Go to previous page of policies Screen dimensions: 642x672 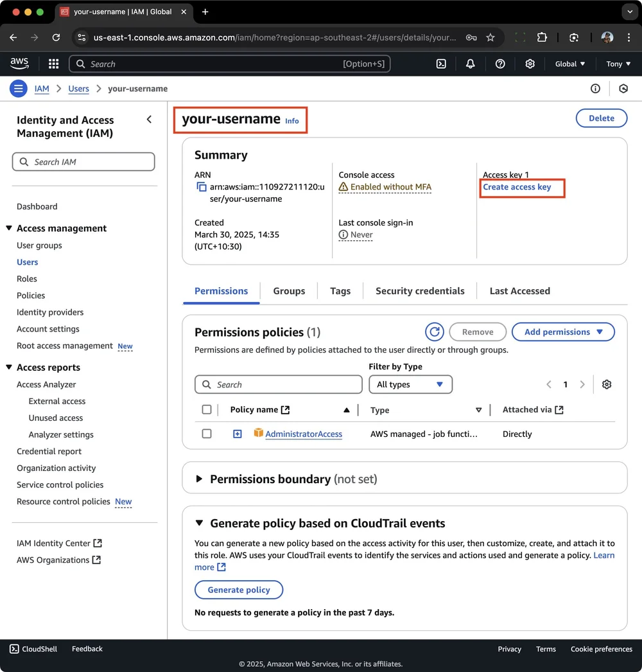(549, 384)
